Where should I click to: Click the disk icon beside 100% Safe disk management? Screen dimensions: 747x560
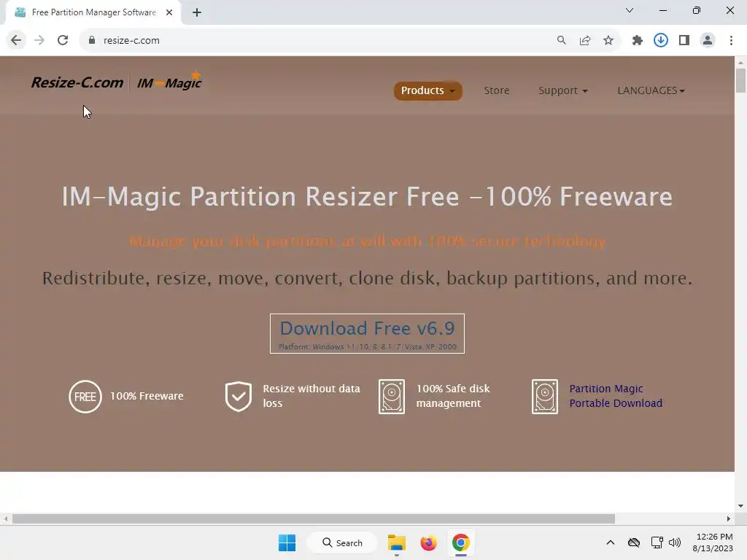point(392,396)
